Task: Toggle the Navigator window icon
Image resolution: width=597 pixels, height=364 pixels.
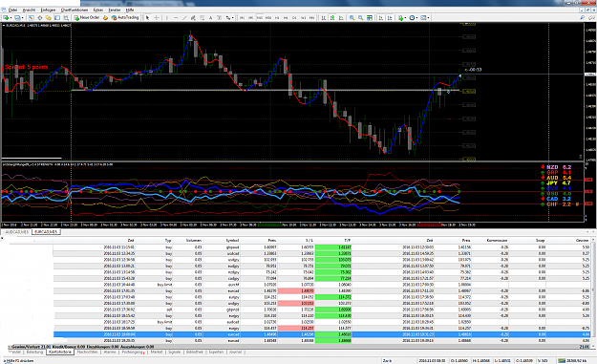Action: (x=49, y=17)
